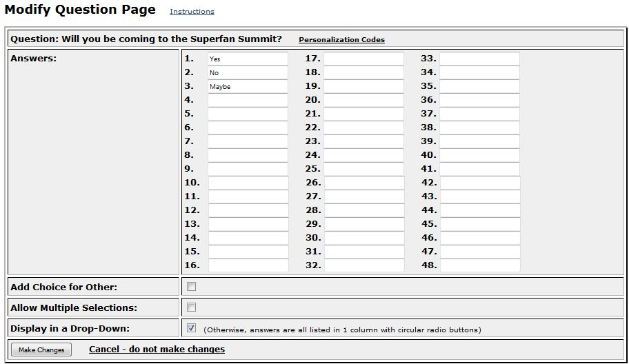
Task: Focus answer field number 40
Action: (x=479, y=154)
